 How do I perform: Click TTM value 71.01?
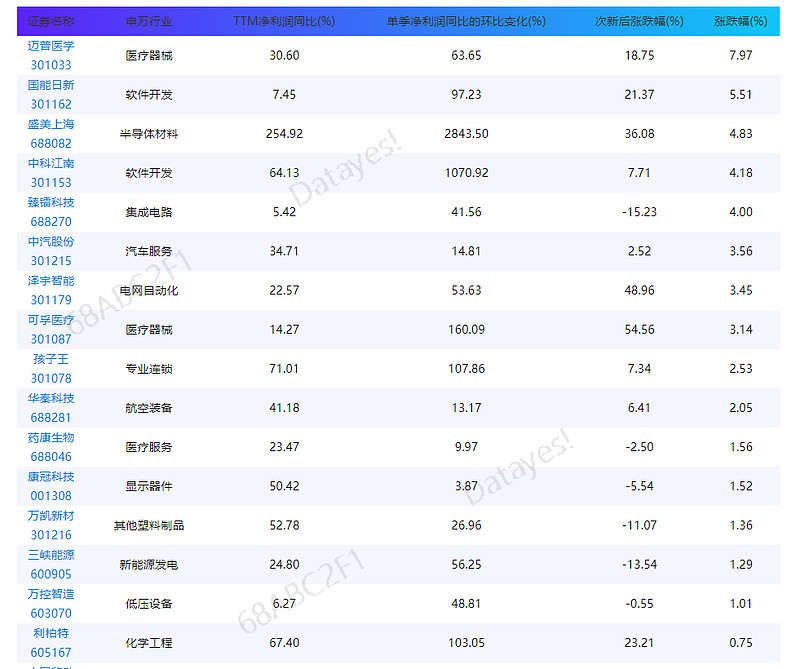[x=284, y=368]
